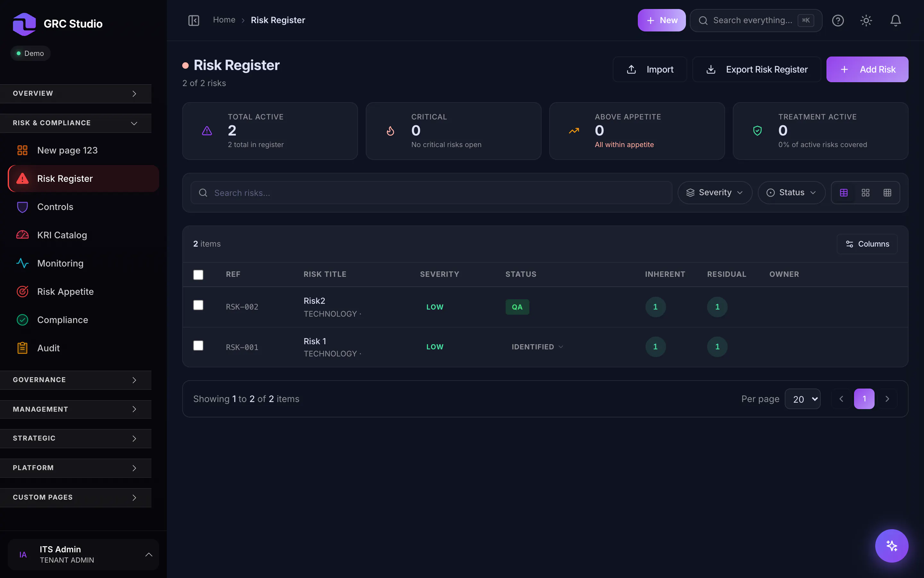Select all rows with the header checkbox
Viewport: 924px width, 578px height.
coord(198,275)
